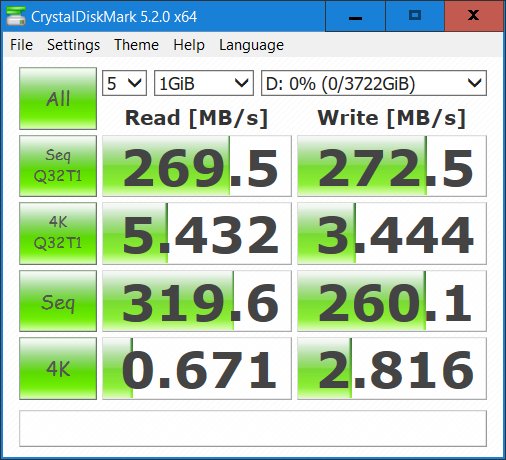This screenshot has width=506, height=460.
Task: Click the Seq write result 260.1
Action: coord(392,301)
